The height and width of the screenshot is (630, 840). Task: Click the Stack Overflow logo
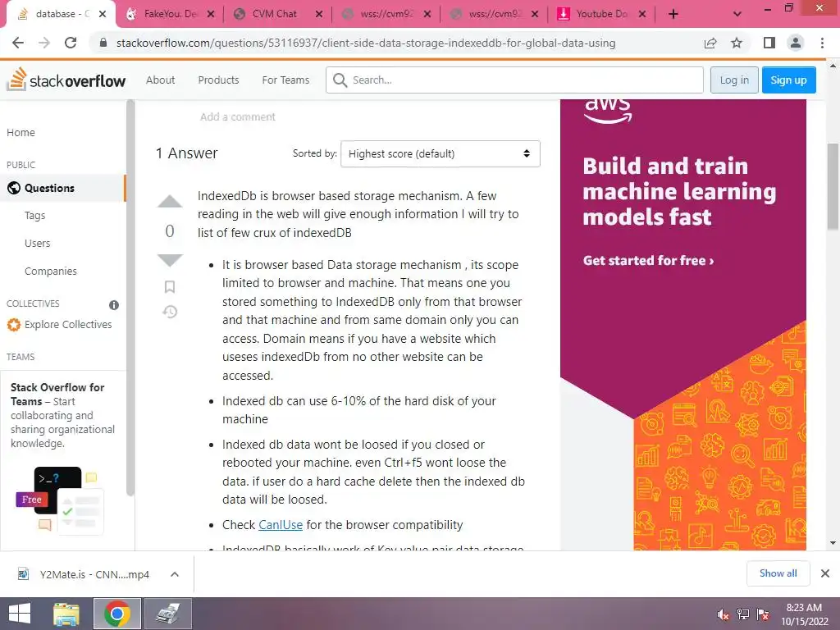click(66, 80)
